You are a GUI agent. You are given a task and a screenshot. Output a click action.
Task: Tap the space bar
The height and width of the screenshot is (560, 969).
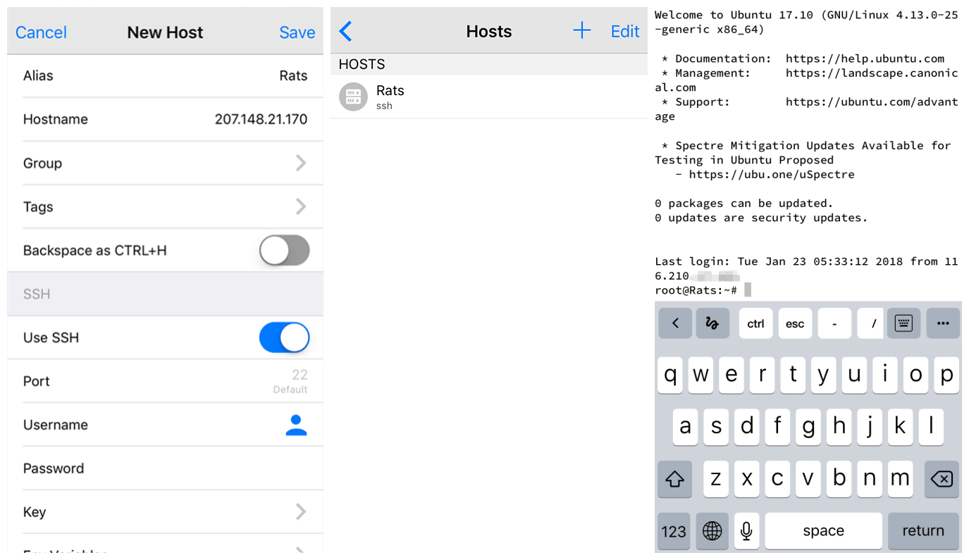pos(823,531)
